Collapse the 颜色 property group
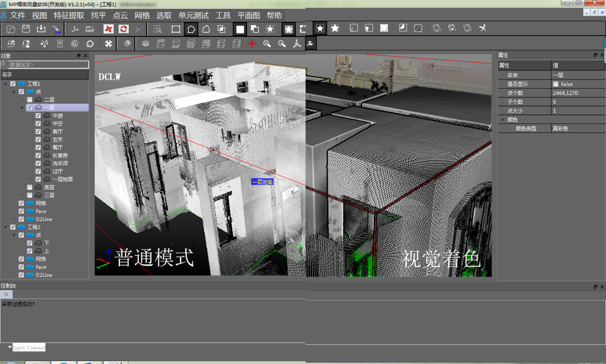Viewport: 606px width, 364px height. (x=502, y=119)
